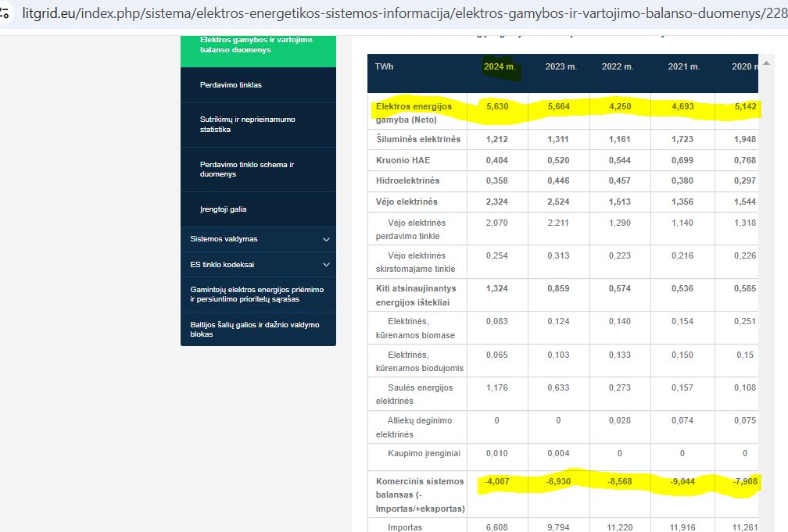This screenshot has width=788, height=532.
Task: Click Vėjo elektrinės perdavimo tinkle label
Action: coord(410,229)
